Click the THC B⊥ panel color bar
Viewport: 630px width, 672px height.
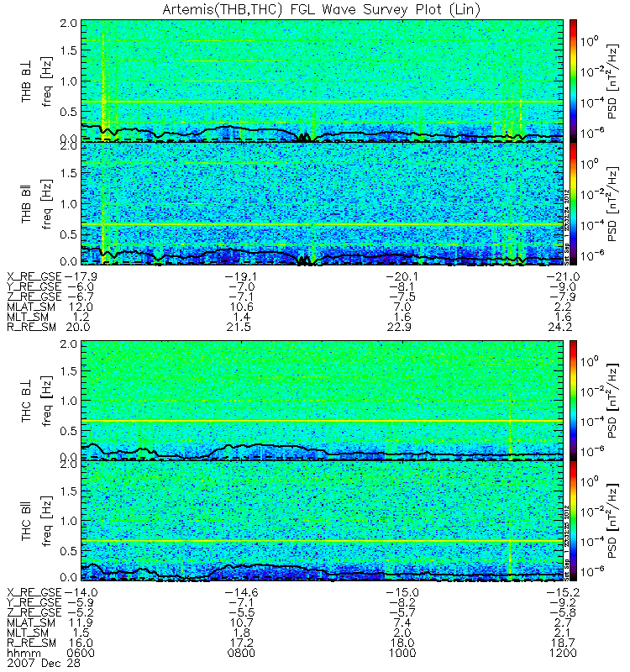point(573,401)
